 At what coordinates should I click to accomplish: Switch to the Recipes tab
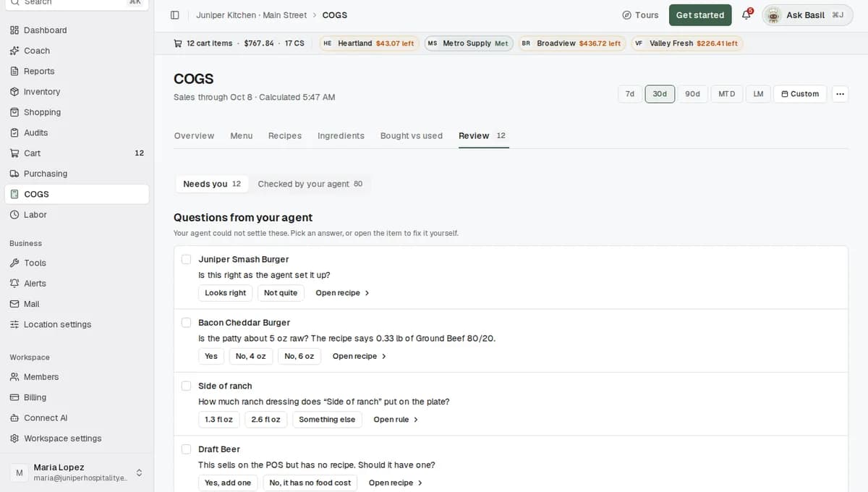coord(285,136)
